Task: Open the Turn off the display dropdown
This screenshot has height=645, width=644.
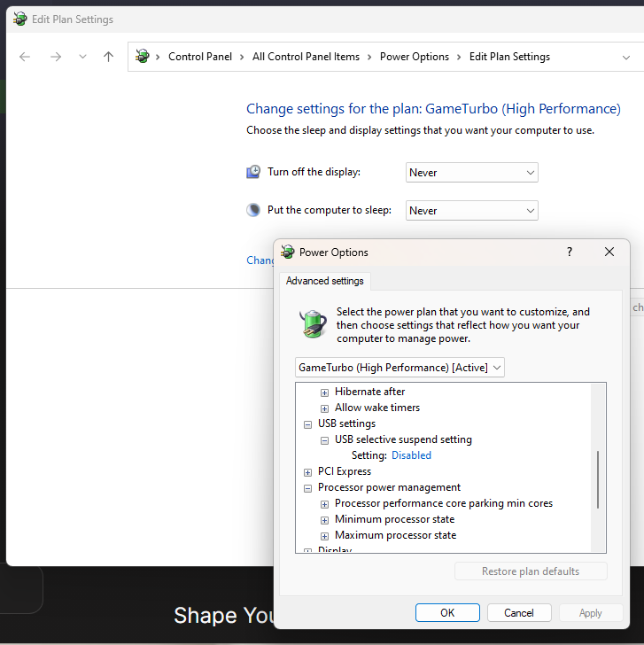Action: (x=471, y=173)
